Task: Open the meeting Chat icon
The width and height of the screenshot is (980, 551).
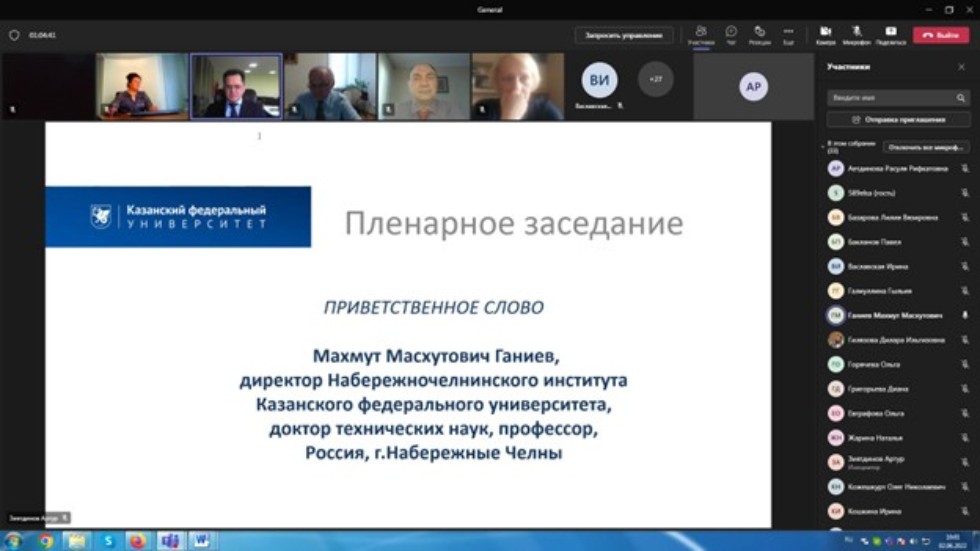Action: click(731, 32)
